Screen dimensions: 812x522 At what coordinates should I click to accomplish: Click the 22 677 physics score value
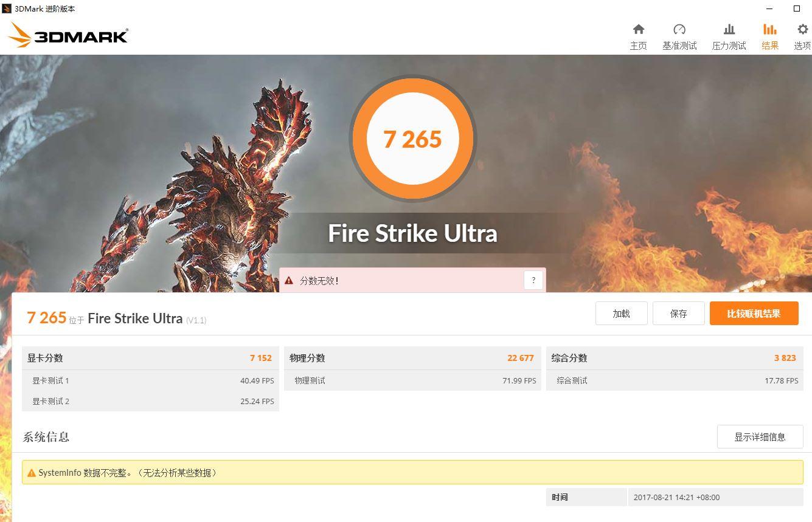click(x=521, y=358)
